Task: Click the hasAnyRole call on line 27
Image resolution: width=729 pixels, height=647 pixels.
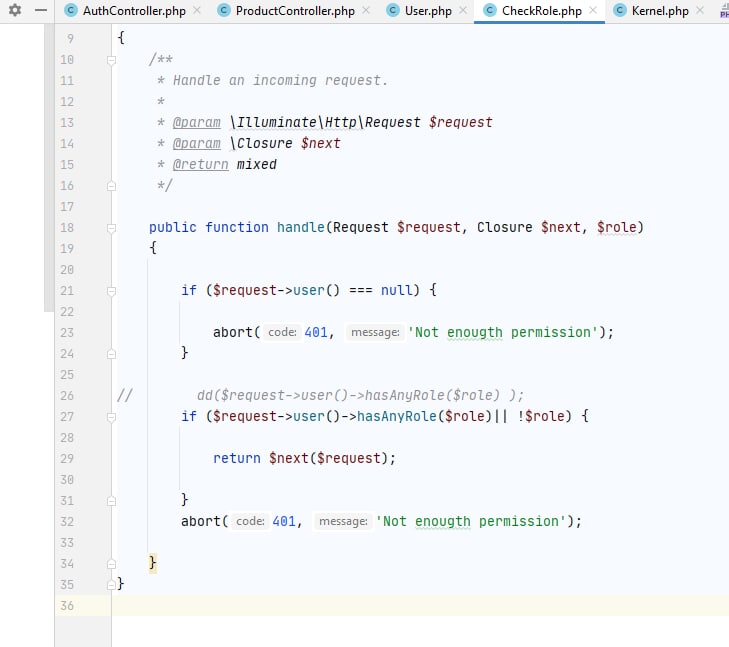Action: 397,416
